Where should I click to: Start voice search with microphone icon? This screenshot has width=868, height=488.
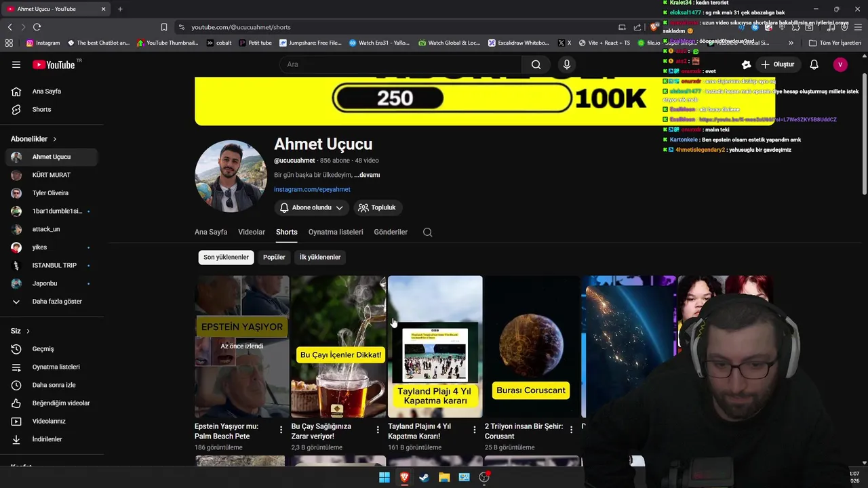tap(567, 64)
